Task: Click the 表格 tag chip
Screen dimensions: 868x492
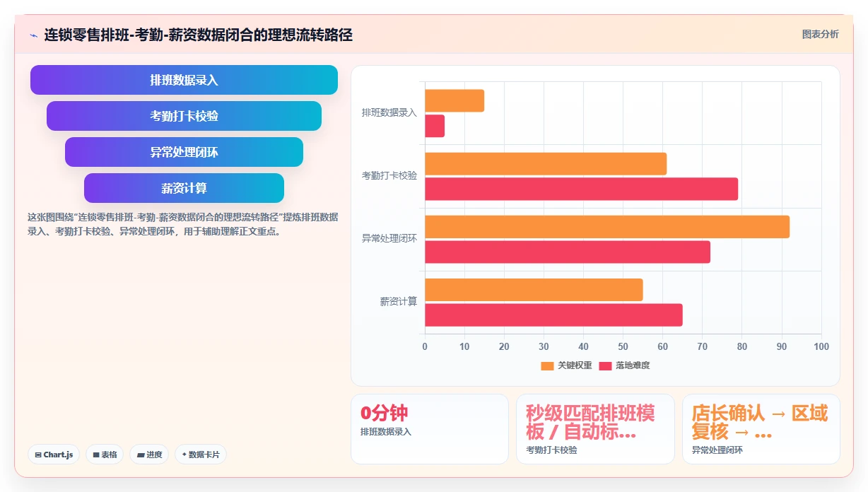Action: pyautogui.click(x=105, y=455)
